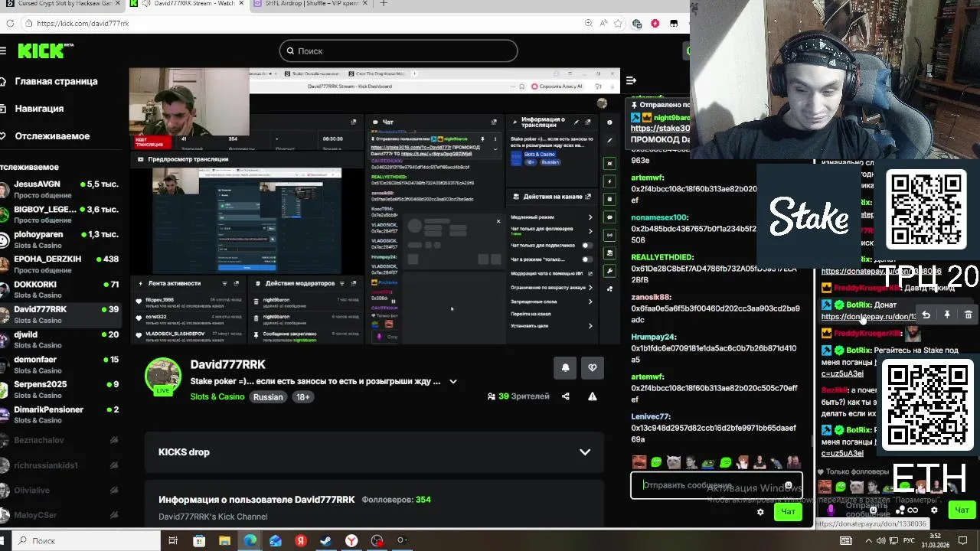980x551 pixels.
Task: Click the pin message icon
Action: [947, 315]
